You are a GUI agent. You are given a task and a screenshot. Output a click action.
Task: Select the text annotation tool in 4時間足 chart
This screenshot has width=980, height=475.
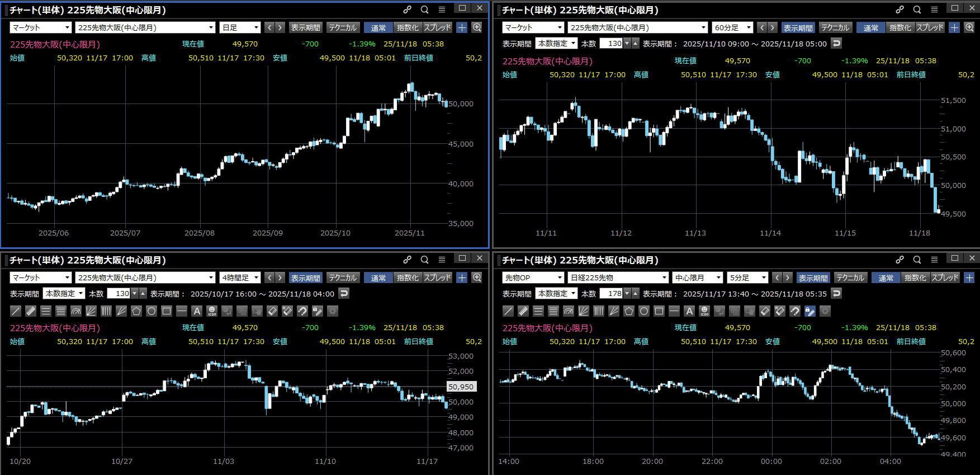coord(196,311)
